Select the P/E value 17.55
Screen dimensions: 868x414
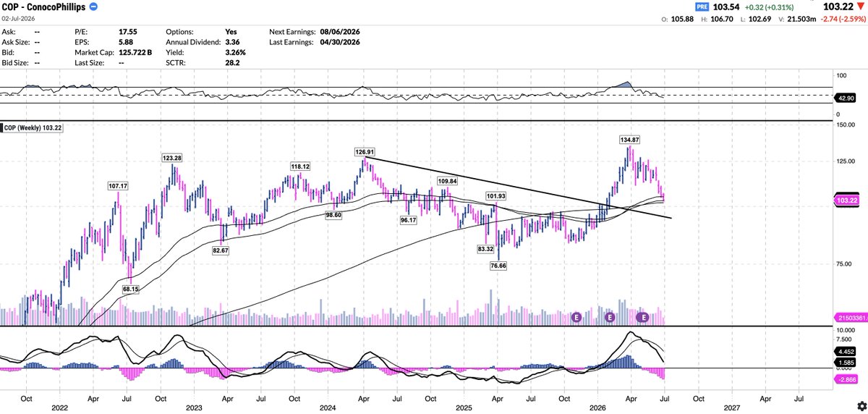coord(128,32)
